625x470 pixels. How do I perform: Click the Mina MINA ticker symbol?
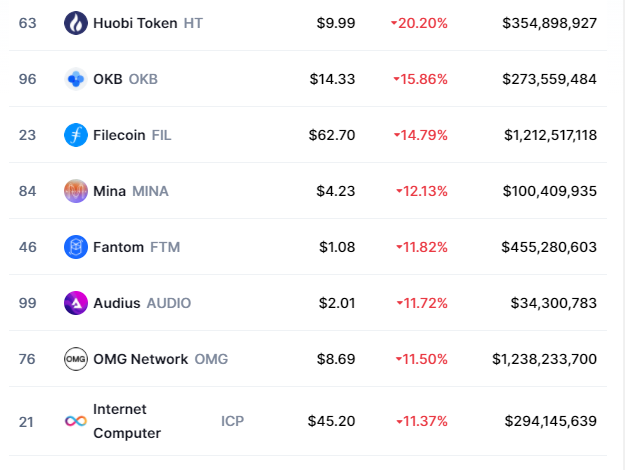[x=150, y=190]
